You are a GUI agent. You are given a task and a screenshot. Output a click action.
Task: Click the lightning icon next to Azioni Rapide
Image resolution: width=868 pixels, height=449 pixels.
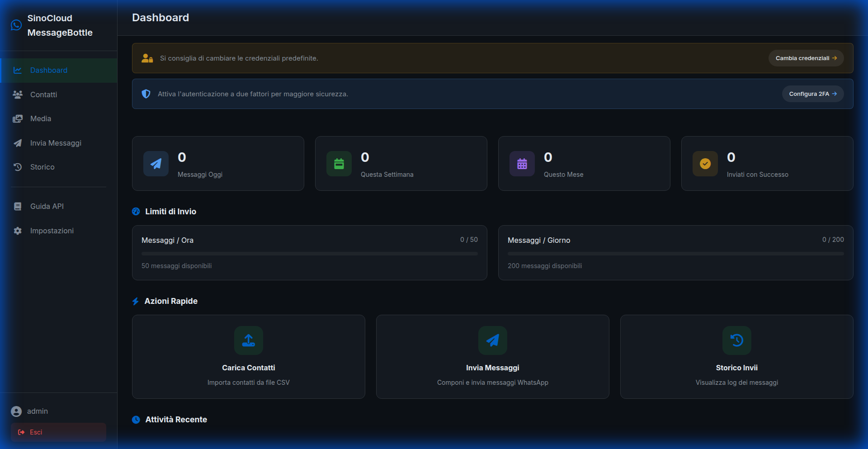pyautogui.click(x=136, y=301)
